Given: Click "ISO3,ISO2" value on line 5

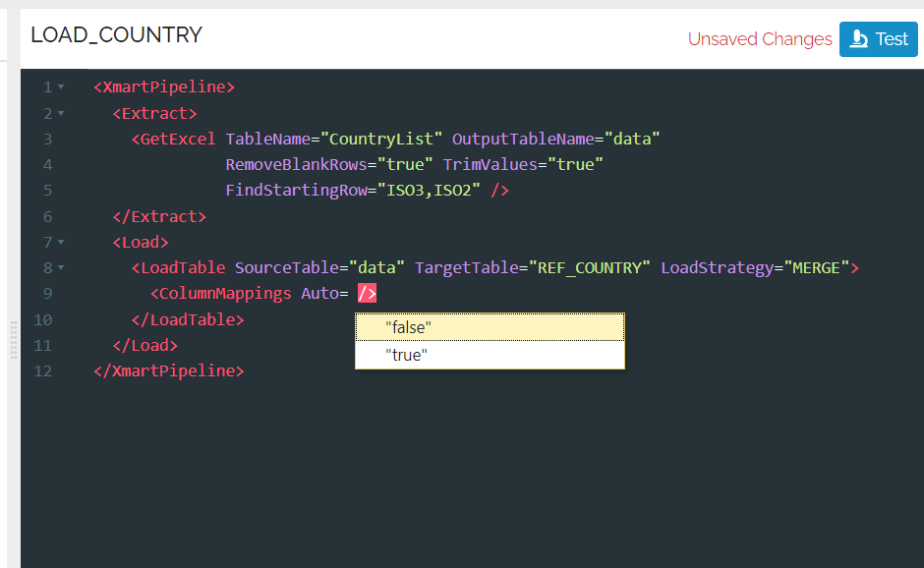Looking at the screenshot, I should click(x=429, y=191).
